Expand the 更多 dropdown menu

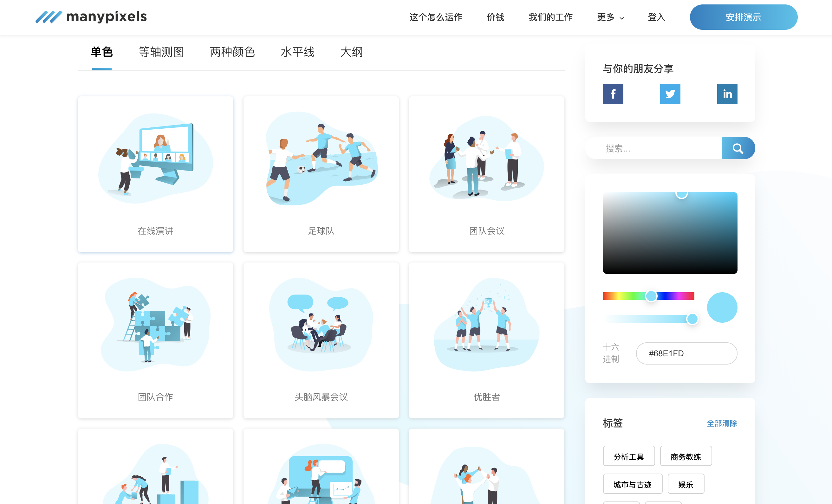tap(610, 17)
